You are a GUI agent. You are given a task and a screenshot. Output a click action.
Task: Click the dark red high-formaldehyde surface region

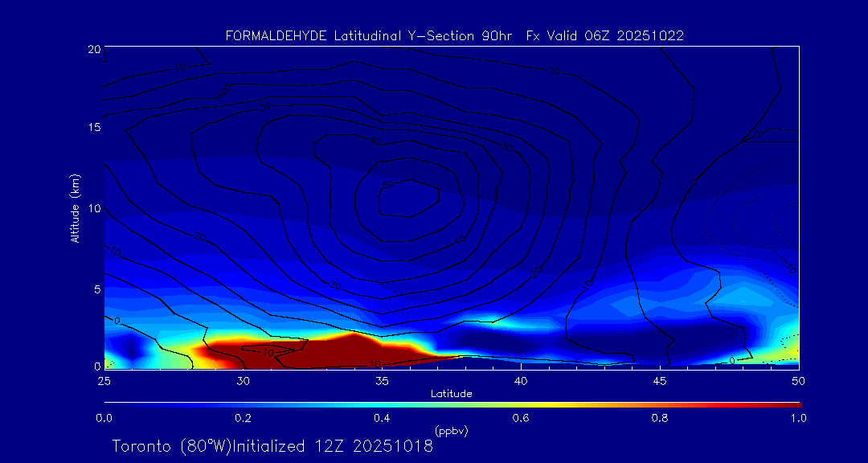pyautogui.click(x=338, y=351)
